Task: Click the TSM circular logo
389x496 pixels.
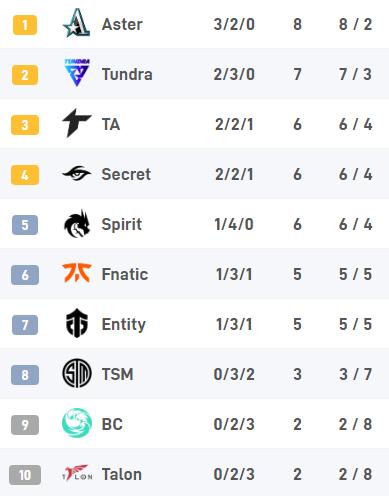Action: [77, 373]
